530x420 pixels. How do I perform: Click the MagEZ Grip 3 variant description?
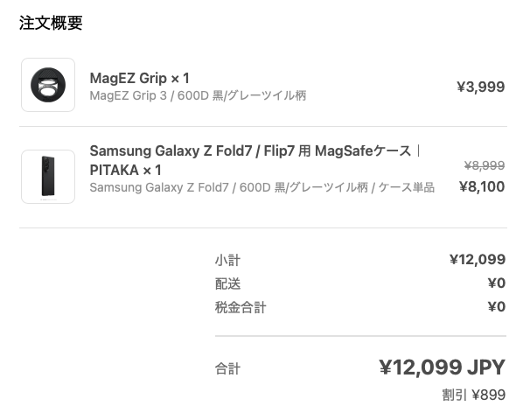pyautogui.click(x=198, y=95)
